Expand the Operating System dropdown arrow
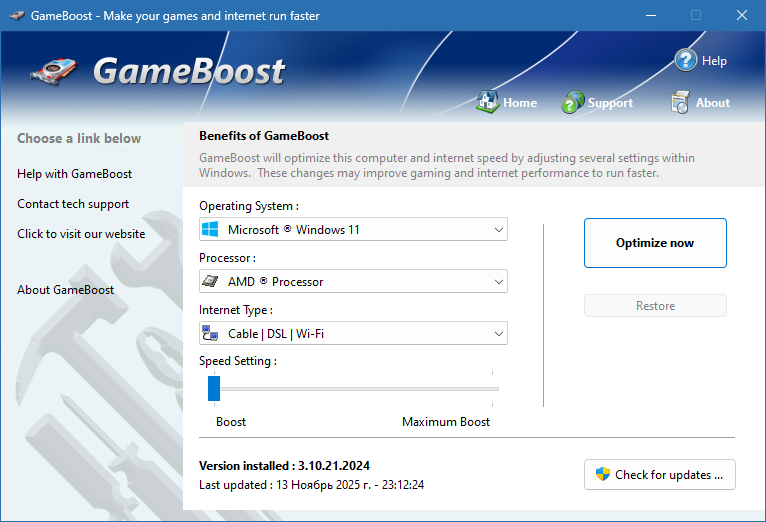 pos(498,230)
